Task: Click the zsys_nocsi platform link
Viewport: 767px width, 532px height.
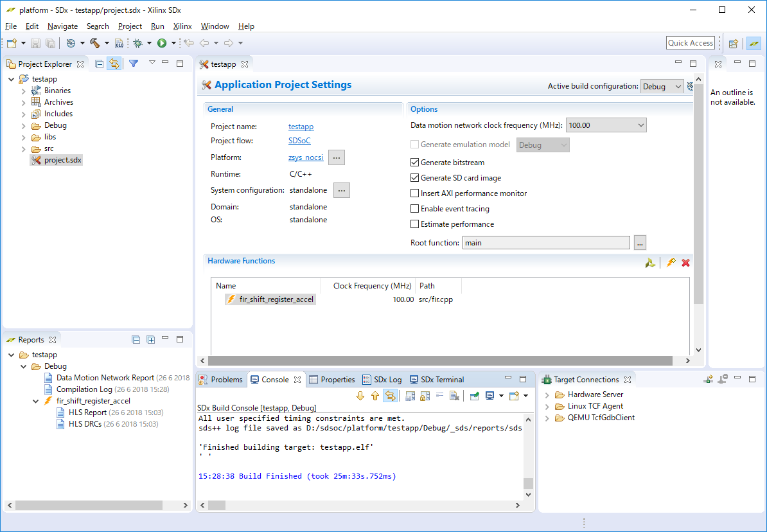Action: pos(306,157)
